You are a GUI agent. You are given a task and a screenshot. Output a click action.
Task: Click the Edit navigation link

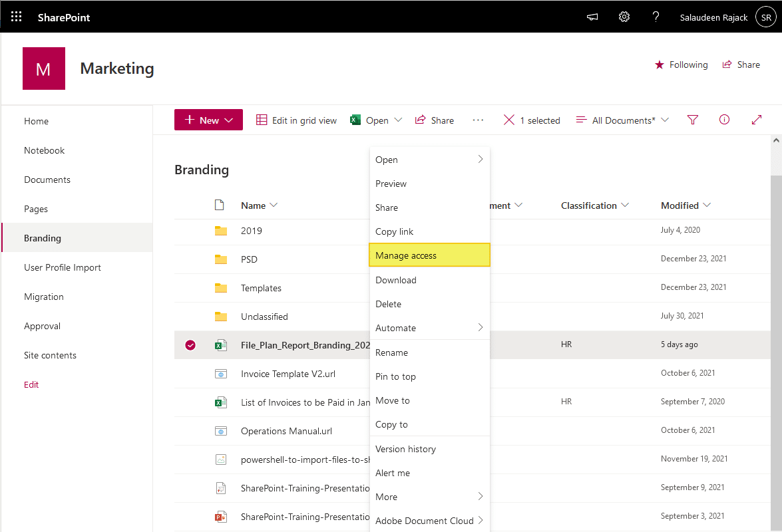pyautogui.click(x=31, y=384)
